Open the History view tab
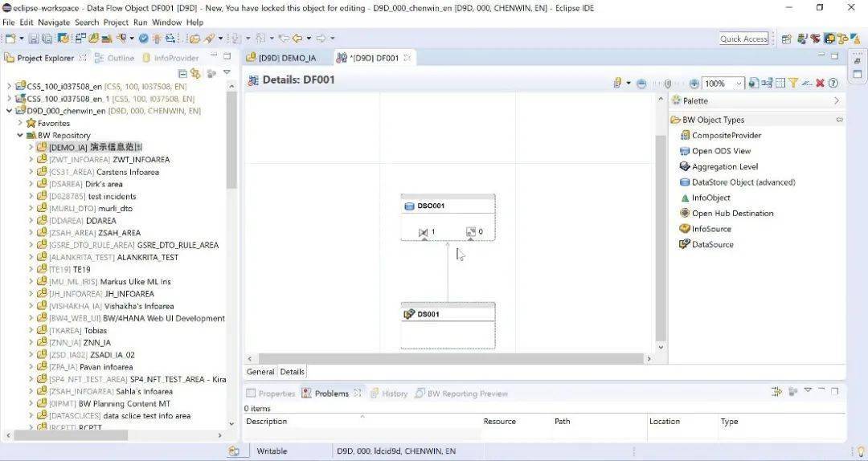 389,394
